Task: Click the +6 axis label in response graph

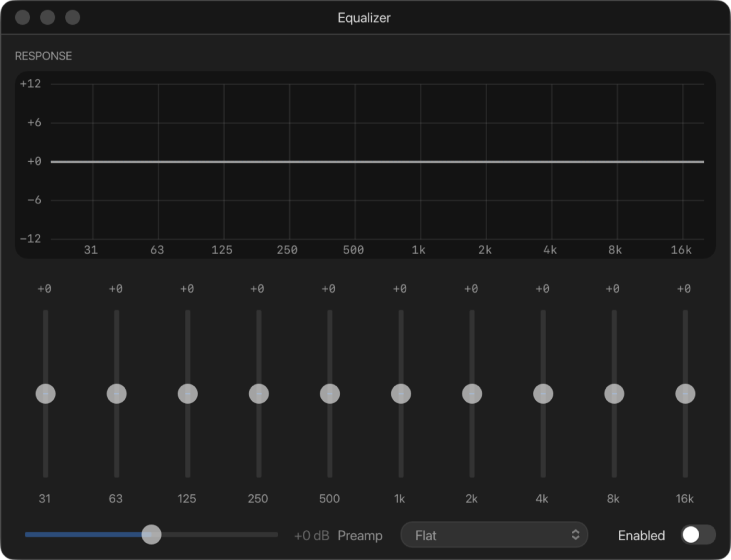Action: (34, 123)
